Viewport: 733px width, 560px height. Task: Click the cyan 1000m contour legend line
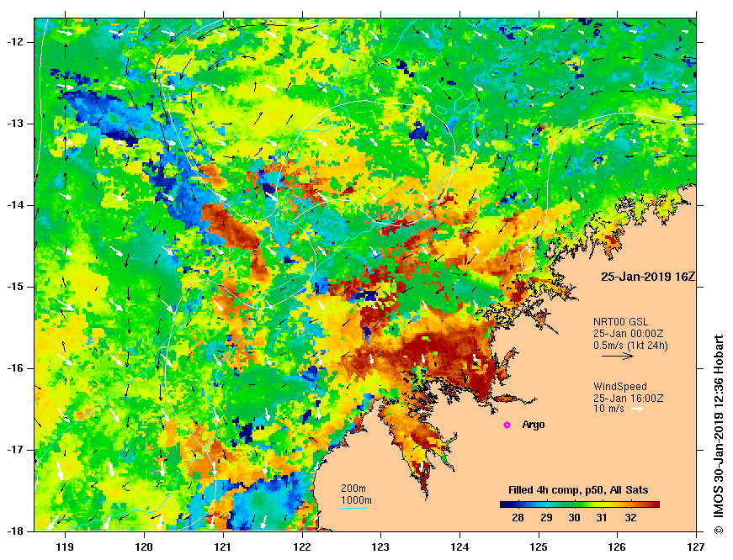click(x=353, y=508)
